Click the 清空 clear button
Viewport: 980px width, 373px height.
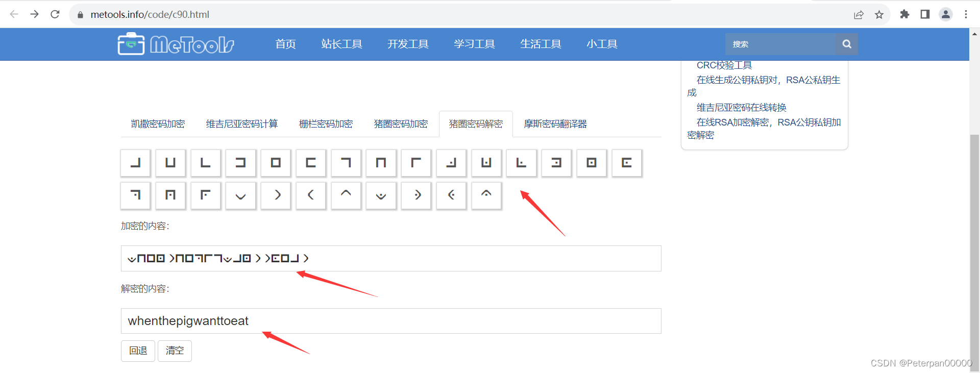pos(175,351)
